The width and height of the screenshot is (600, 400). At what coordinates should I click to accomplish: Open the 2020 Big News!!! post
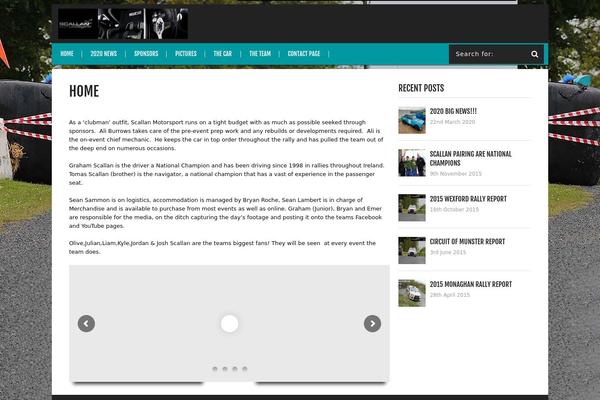point(453,111)
